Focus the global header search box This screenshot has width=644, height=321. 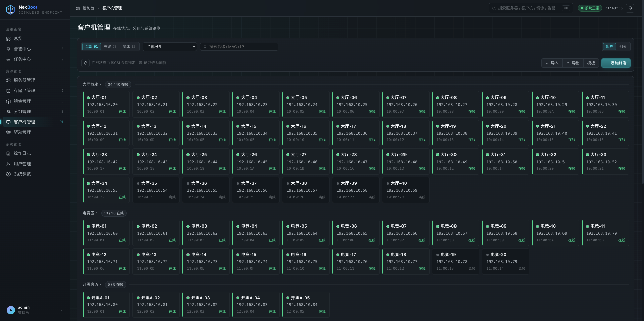(531, 8)
